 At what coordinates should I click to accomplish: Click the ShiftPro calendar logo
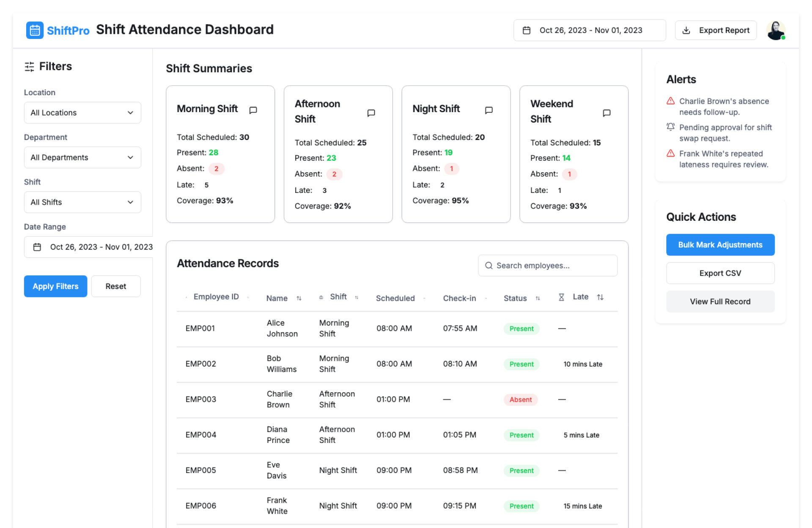pyautogui.click(x=35, y=30)
